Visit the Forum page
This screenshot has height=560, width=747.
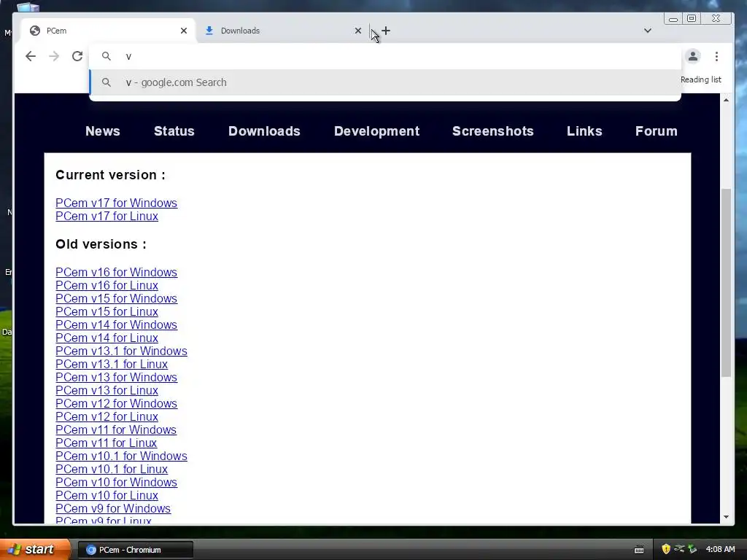tap(657, 131)
